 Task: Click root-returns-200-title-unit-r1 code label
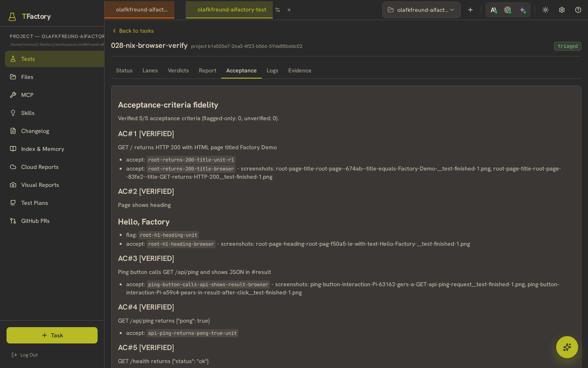click(x=191, y=160)
